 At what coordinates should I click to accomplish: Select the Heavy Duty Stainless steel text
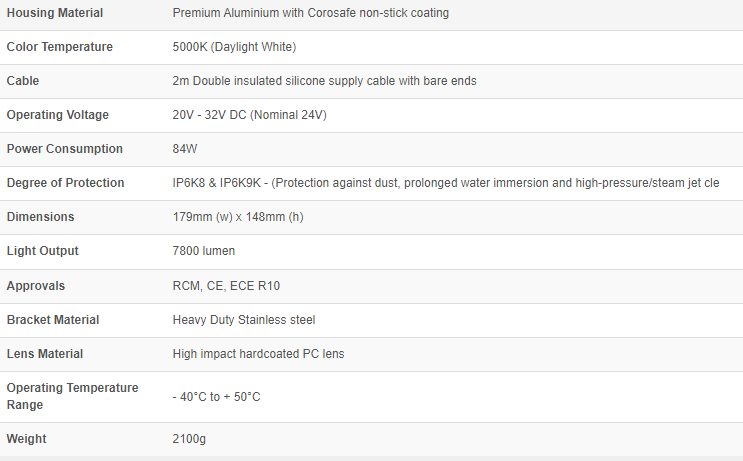[x=243, y=320]
